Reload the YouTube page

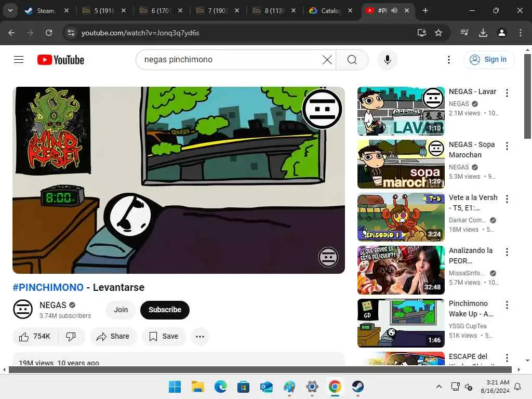pyautogui.click(x=49, y=33)
